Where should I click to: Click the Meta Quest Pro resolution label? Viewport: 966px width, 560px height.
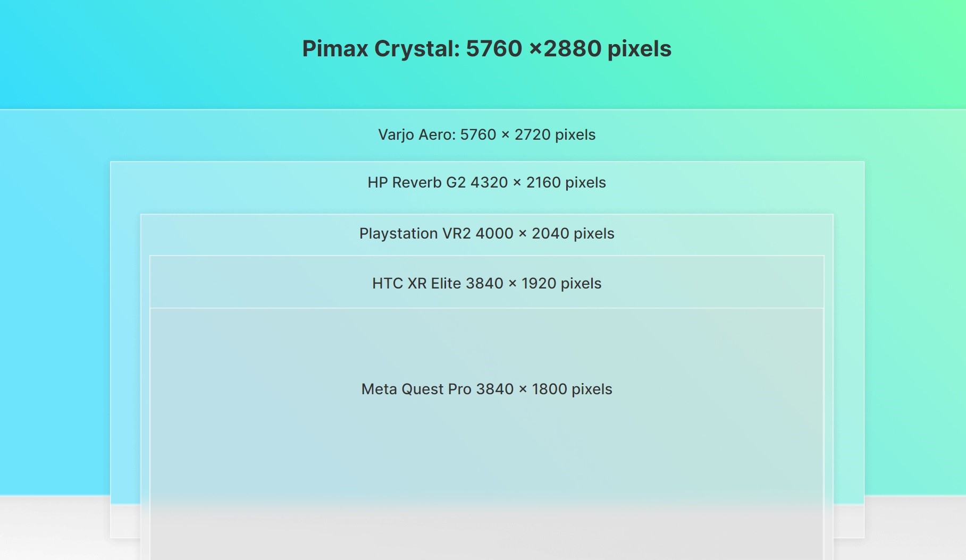(486, 389)
